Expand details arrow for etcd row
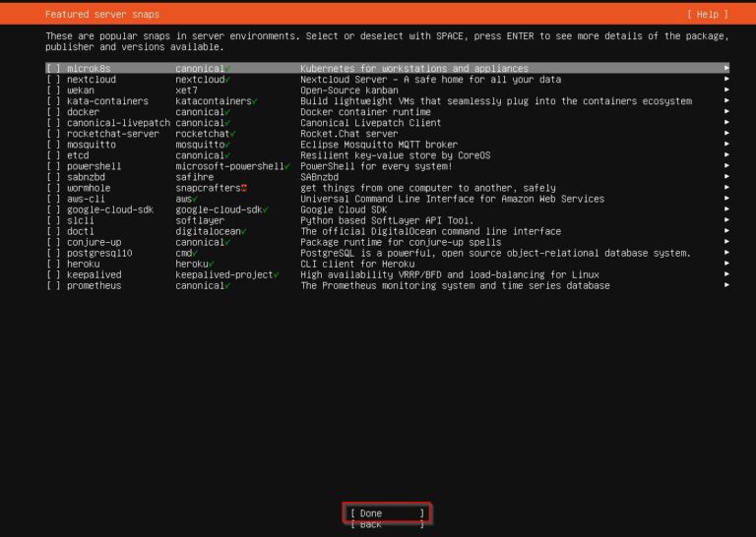The height and width of the screenshot is (537, 756). (726, 154)
